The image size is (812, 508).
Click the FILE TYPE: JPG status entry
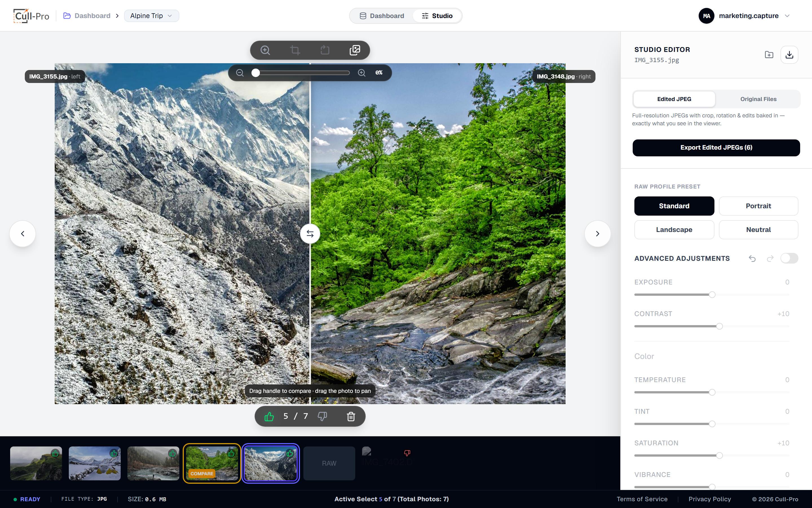84,499
